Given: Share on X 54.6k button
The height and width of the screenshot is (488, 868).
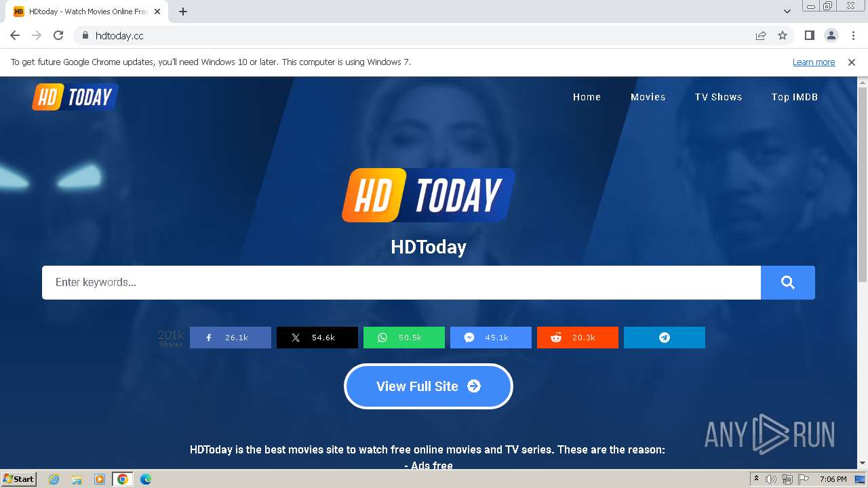Looking at the screenshot, I should click(x=317, y=338).
